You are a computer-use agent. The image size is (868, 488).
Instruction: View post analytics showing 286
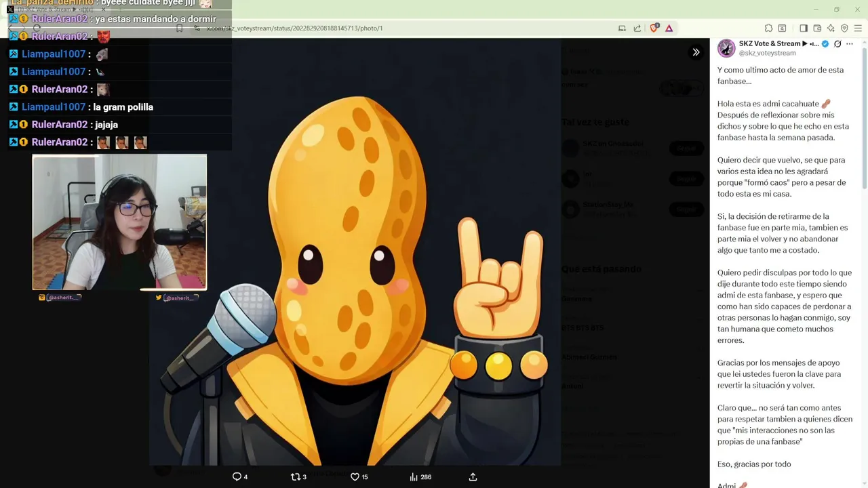click(420, 477)
